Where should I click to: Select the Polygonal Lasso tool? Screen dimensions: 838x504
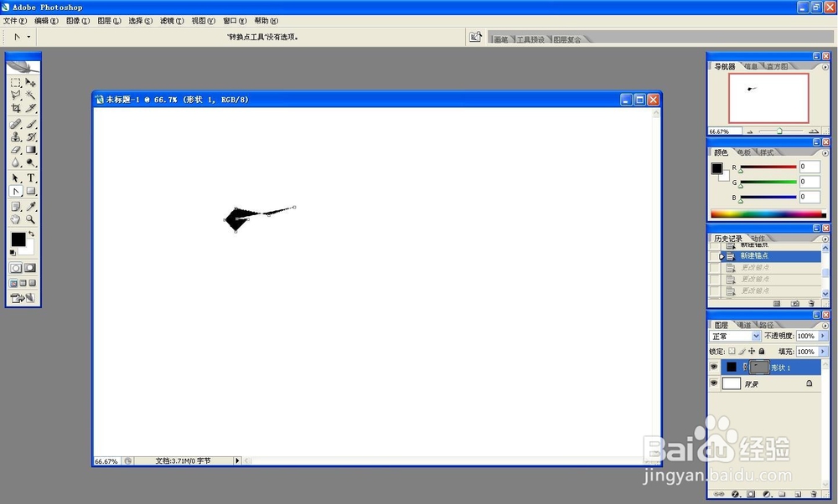tap(15, 95)
